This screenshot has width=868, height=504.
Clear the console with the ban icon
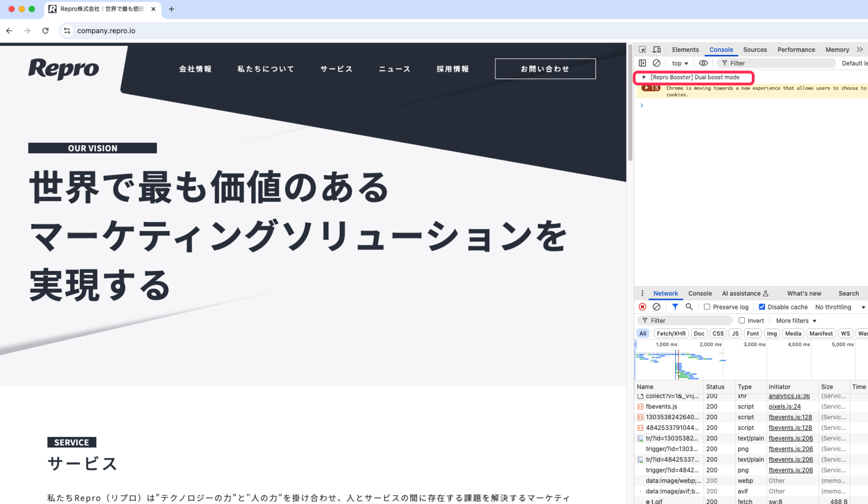click(656, 63)
